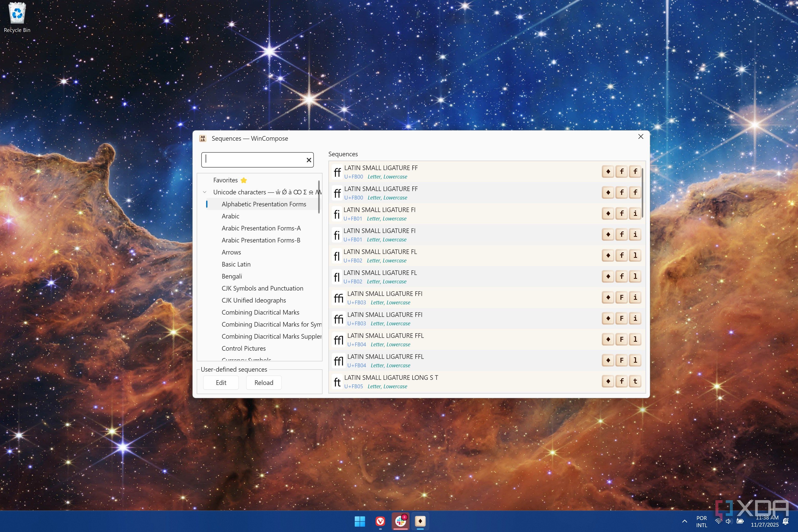Screen dimensions: 798x532
Task: Click the ﬅ glyph preview
Action: (337, 382)
